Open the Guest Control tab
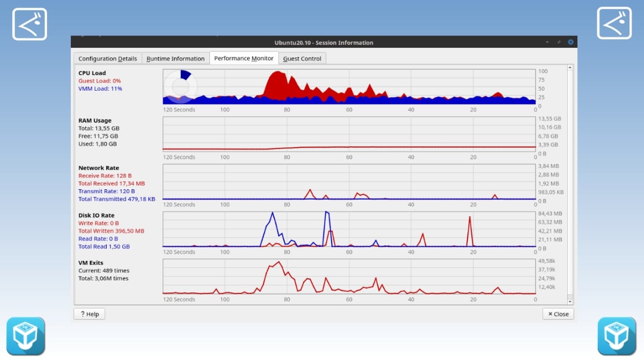Viewport: 644px width, 362px height. pyautogui.click(x=302, y=58)
